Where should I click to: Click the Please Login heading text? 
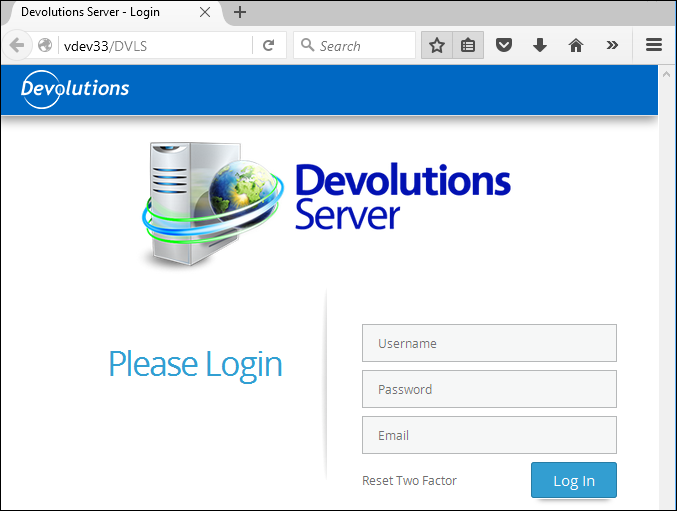(x=195, y=365)
